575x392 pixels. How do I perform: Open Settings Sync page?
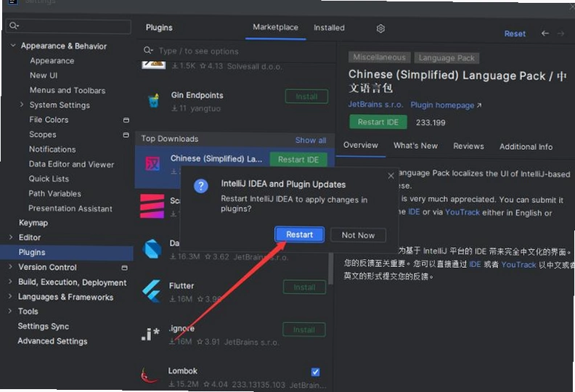pos(44,326)
